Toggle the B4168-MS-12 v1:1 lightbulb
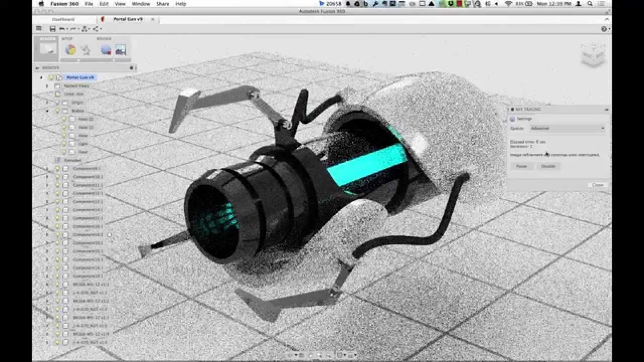Image resolution: width=644 pixels, height=362 pixels. [57, 285]
